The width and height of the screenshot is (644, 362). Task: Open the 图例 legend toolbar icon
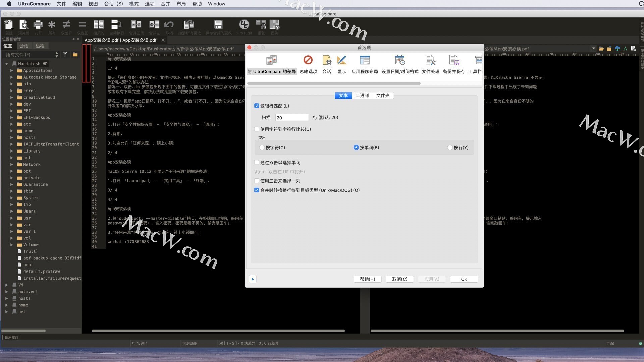pos(274,25)
